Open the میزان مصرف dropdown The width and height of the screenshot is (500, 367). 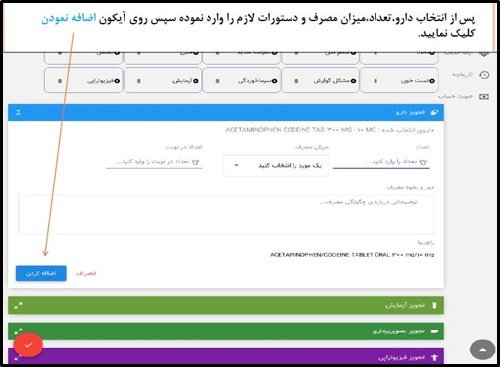pos(275,165)
